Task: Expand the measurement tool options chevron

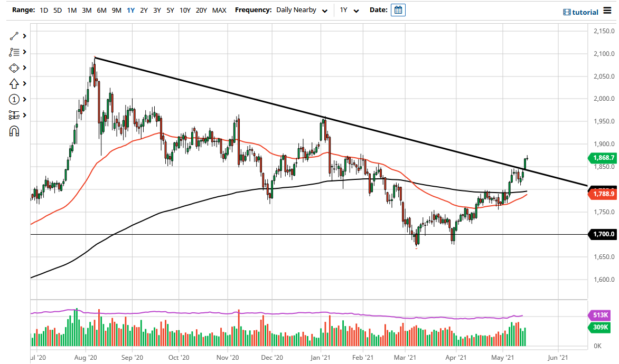Action: (x=24, y=115)
